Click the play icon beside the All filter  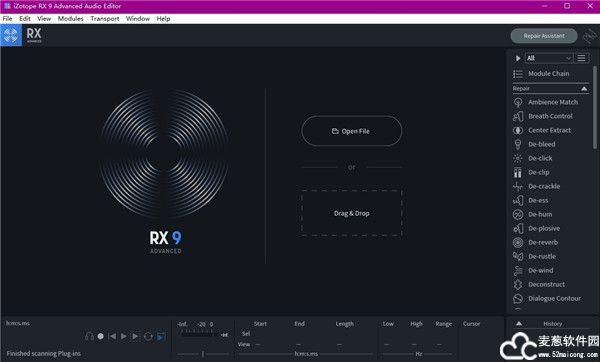[518, 58]
